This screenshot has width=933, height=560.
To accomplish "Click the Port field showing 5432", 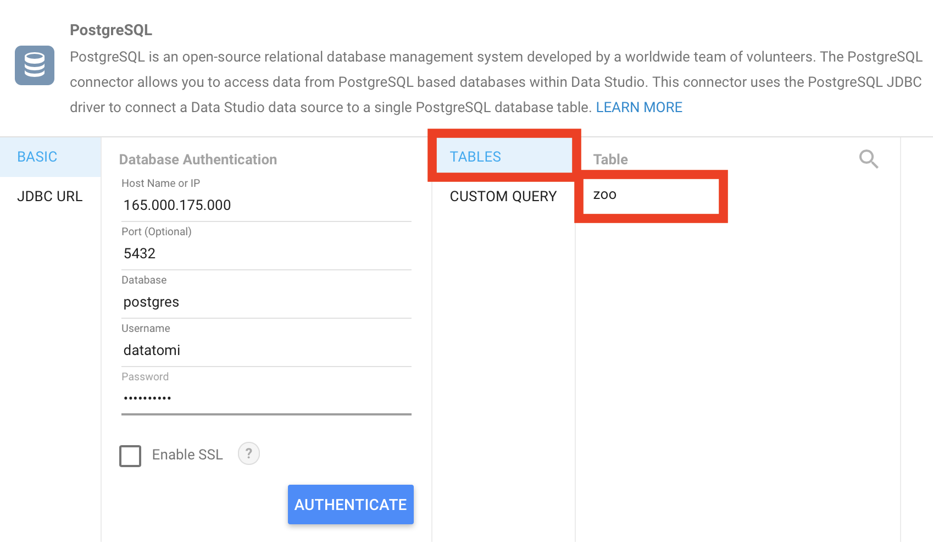I will 266,253.
